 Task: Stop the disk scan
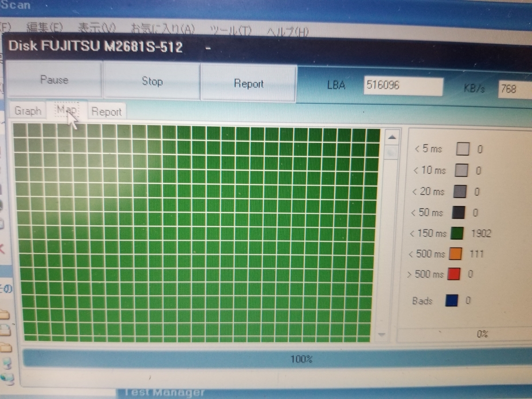(x=152, y=82)
